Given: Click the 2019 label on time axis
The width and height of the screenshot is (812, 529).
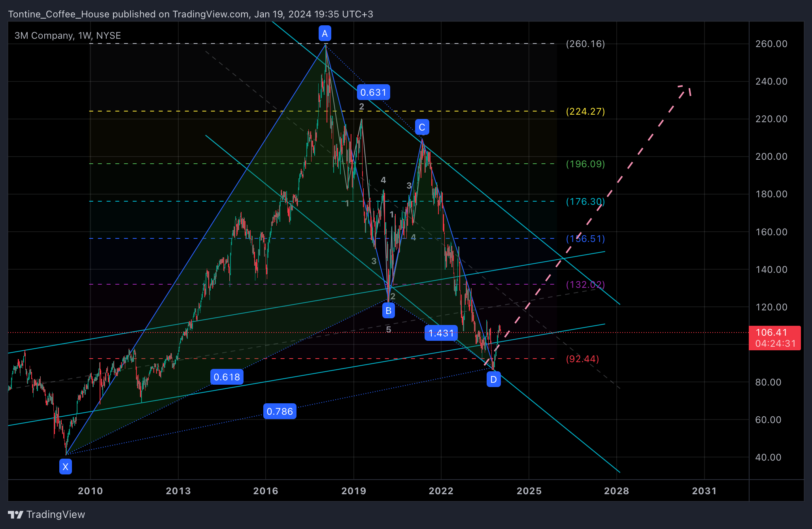Looking at the screenshot, I should click(x=354, y=491).
